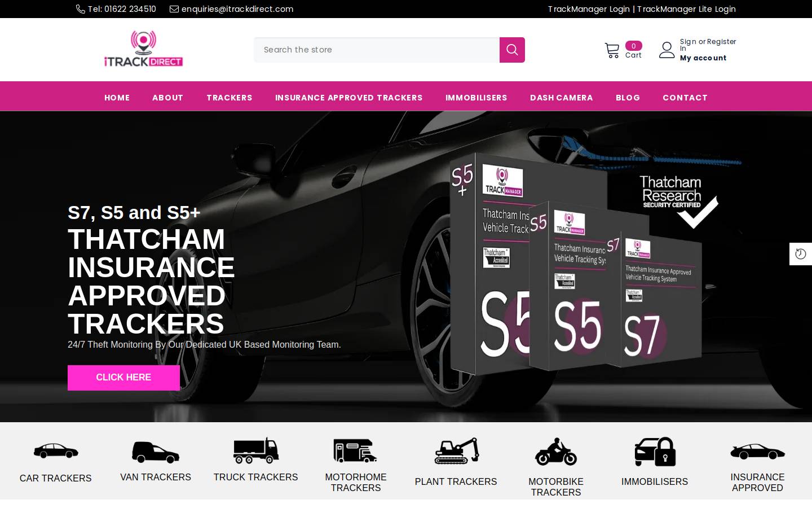Viewport: 812px width, 508px height.
Task: Click the pink CLICK HERE button
Action: pos(123,378)
